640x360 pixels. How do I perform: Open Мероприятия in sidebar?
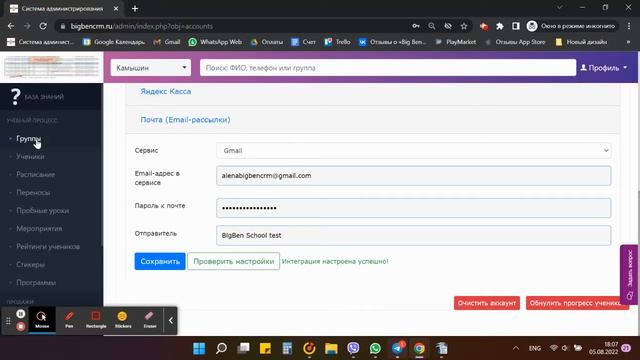[39, 229]
